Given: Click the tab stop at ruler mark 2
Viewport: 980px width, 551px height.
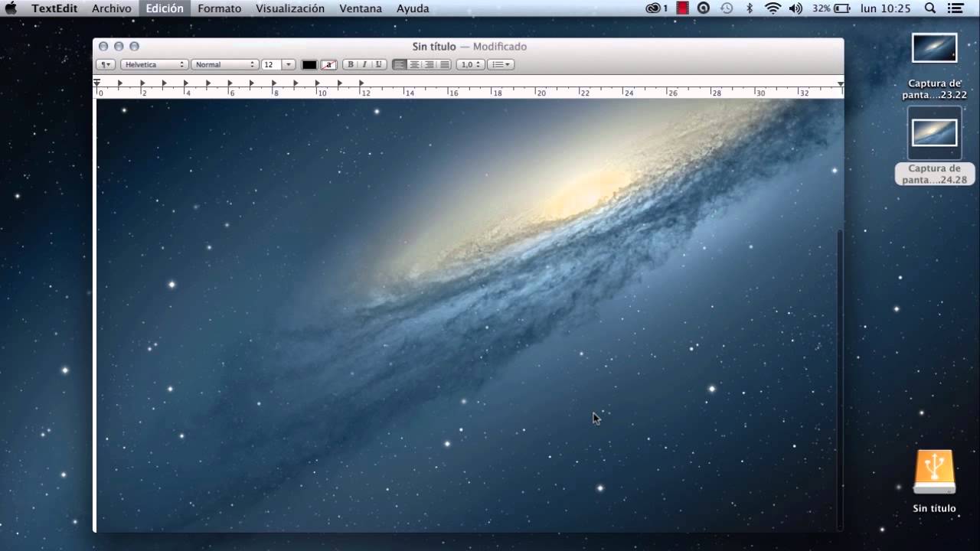Looking at the screenshot, I should (142, 83).
